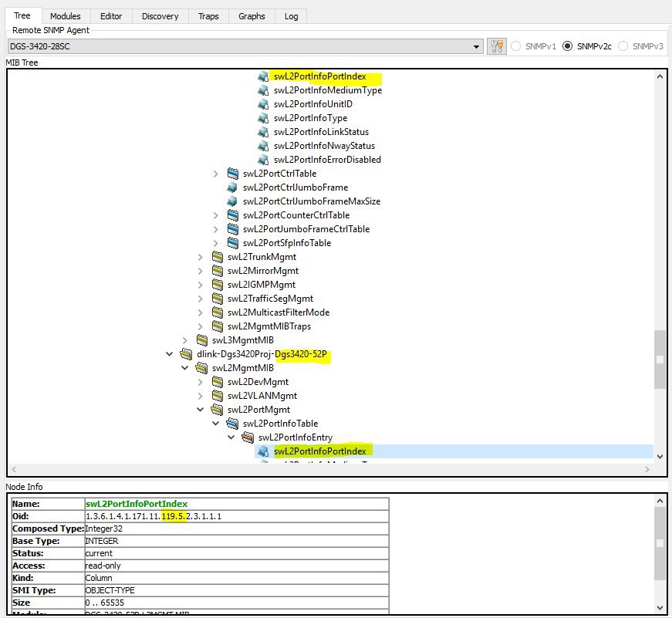Screen dimensions: 672x618
Task: Click the swL2PortInfoEntry row icon
Action: tap(248, 437)
